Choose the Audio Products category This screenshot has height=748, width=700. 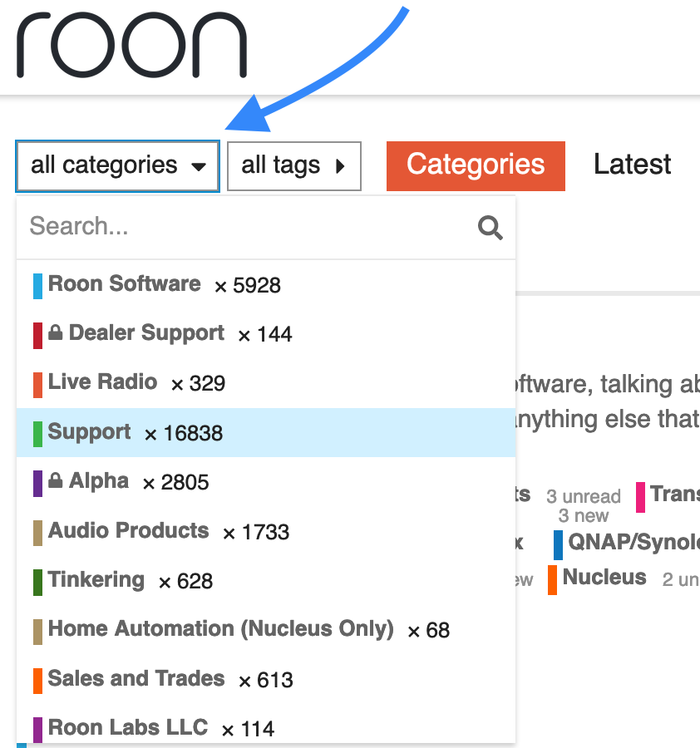point(266,532)
